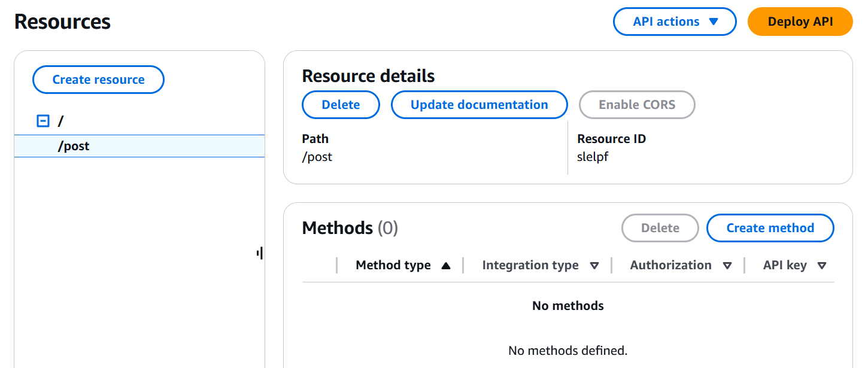868x368 pixels.
Task: Click Update documentation
Action: click(479, 104)
